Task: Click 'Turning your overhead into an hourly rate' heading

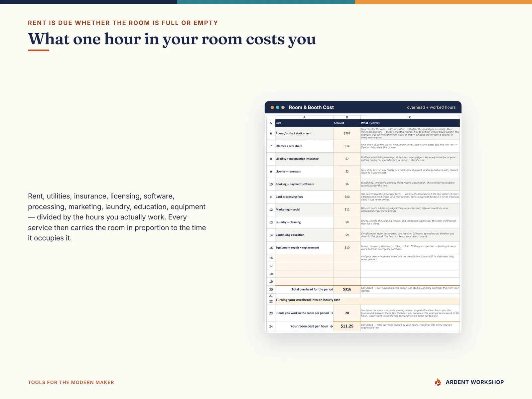Action: pyautogui.click(x=308, y=300)
